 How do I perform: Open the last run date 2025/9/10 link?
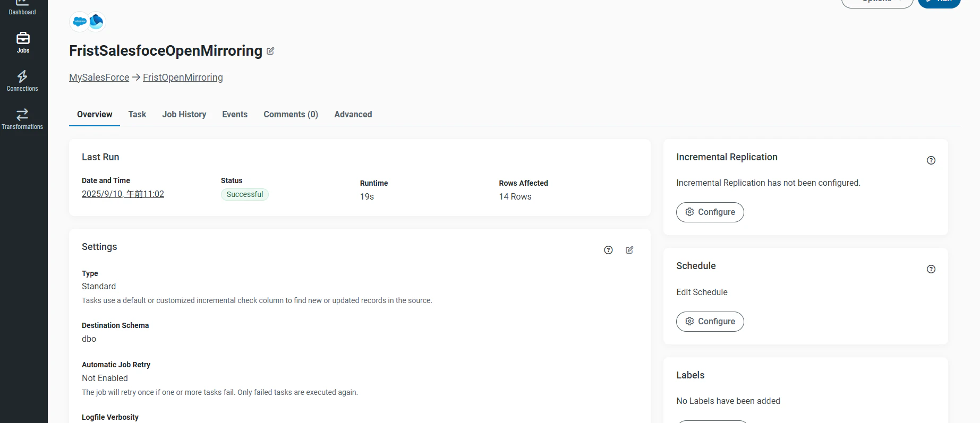coord(123,194)
